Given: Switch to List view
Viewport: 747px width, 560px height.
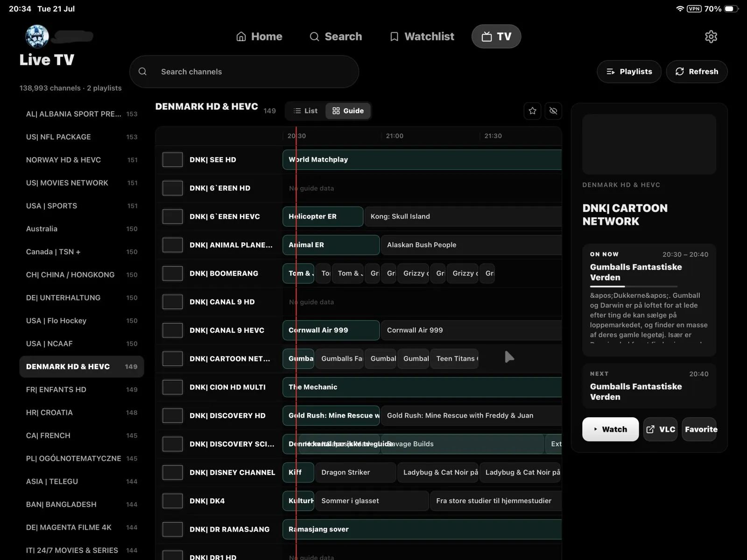Looking at the screenshot, I should [305, 111].
